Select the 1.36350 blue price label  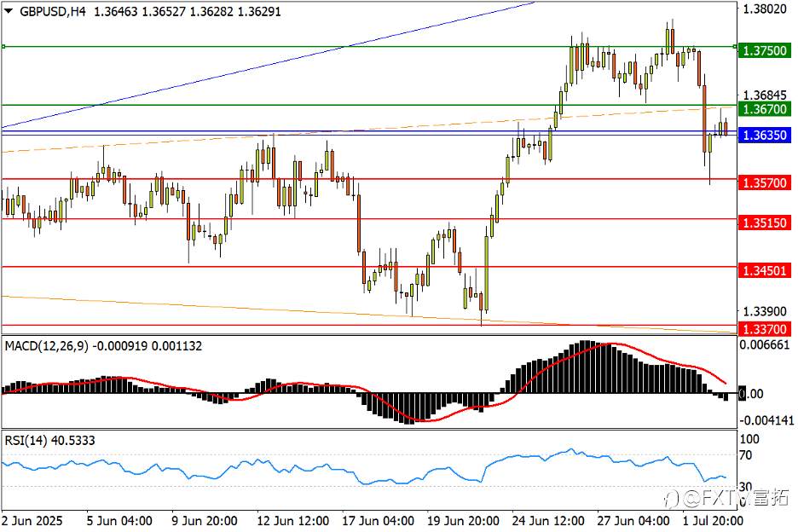765,135
